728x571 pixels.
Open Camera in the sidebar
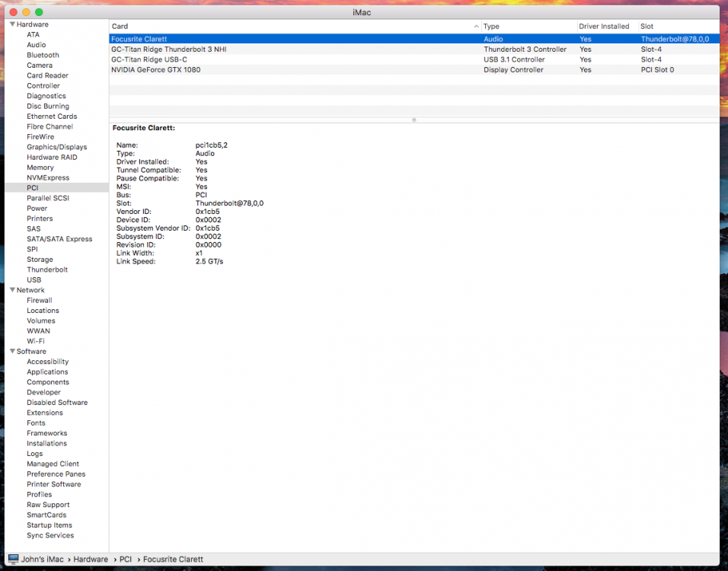[x=40, y=65]
